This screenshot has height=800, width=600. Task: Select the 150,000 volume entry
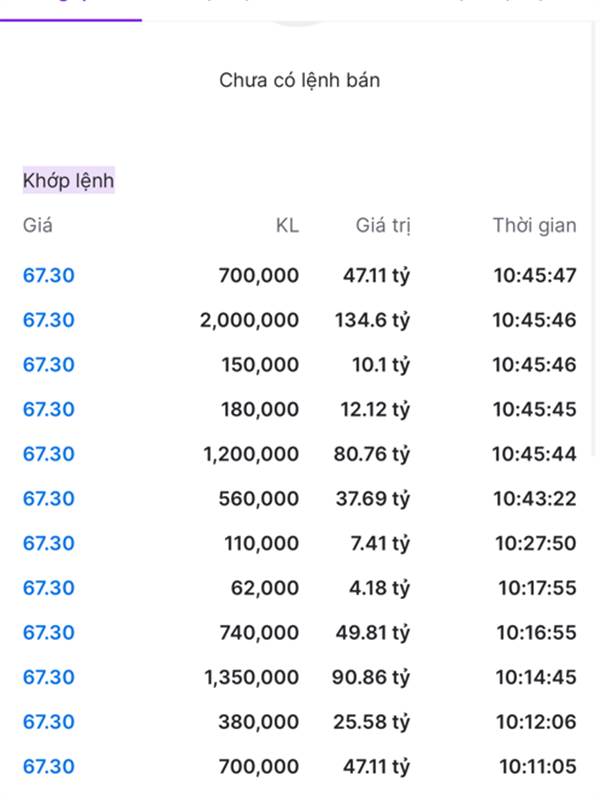click(x=260, y=365)
